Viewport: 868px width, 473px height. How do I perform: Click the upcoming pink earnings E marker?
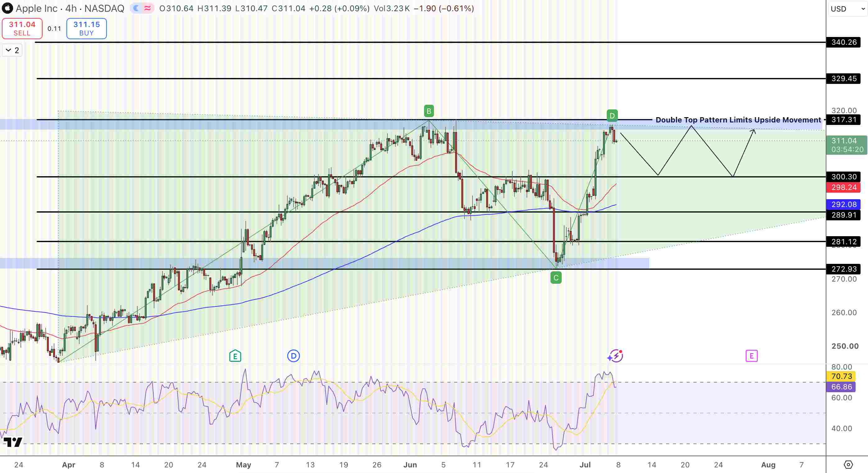click(752, 356)
